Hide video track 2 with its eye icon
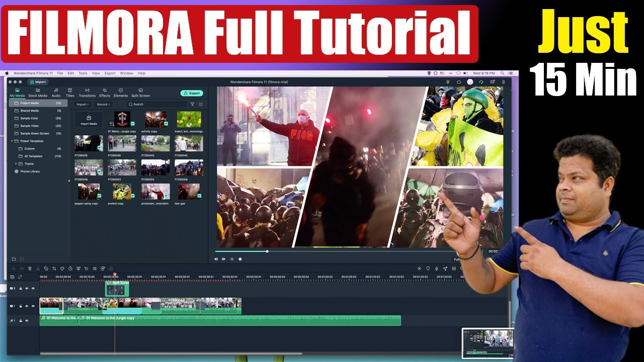The image size is (644, 362). 33,289
